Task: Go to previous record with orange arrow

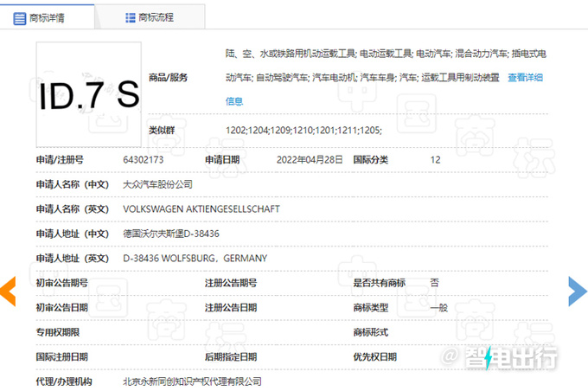Action: point(8,292)
